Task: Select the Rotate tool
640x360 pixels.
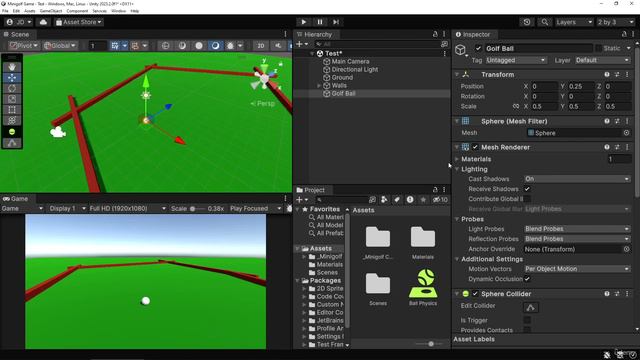Action: (12, 88)
